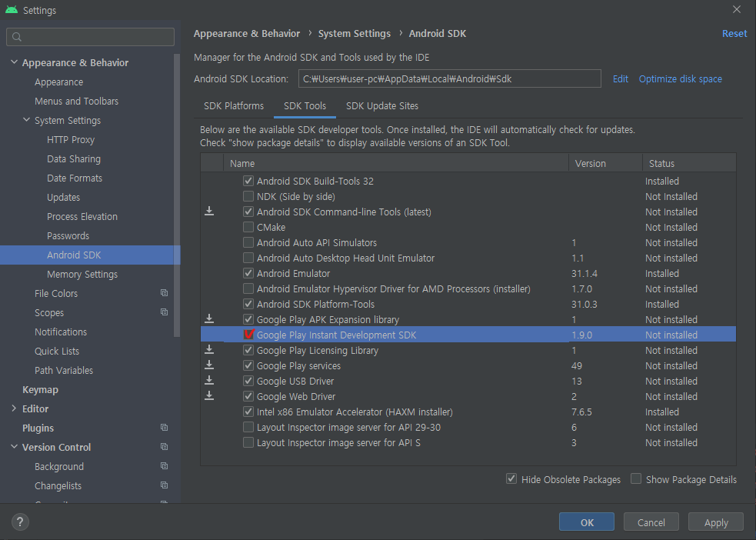This screenshot has width=756, height=540.
Task: Uncheck Android SDK Build-Tools 32
Action: click(x=248, y=181)
